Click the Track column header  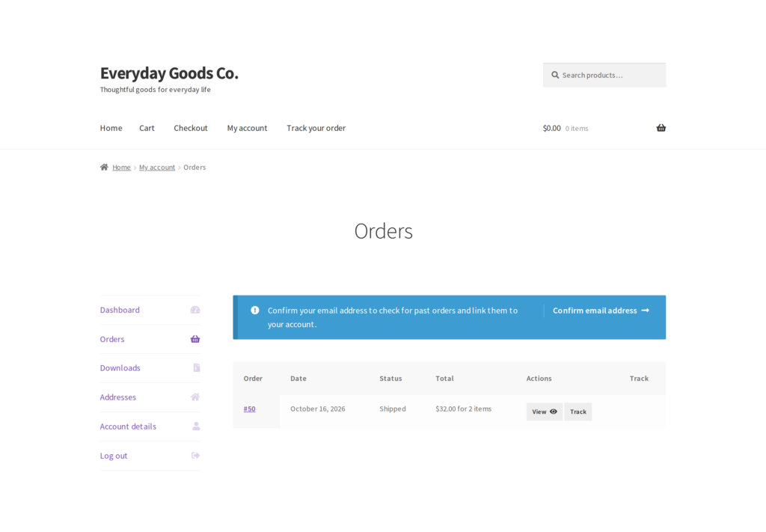(639, 378)
